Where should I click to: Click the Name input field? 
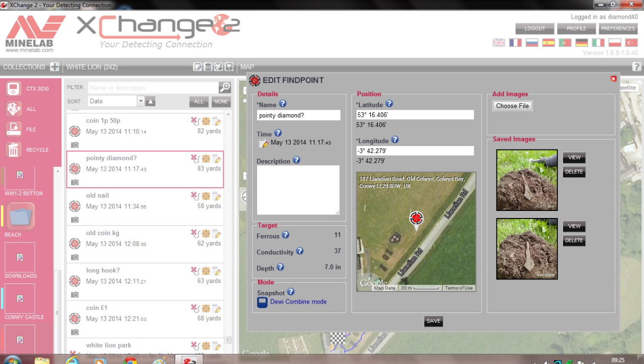pos(298,115)
